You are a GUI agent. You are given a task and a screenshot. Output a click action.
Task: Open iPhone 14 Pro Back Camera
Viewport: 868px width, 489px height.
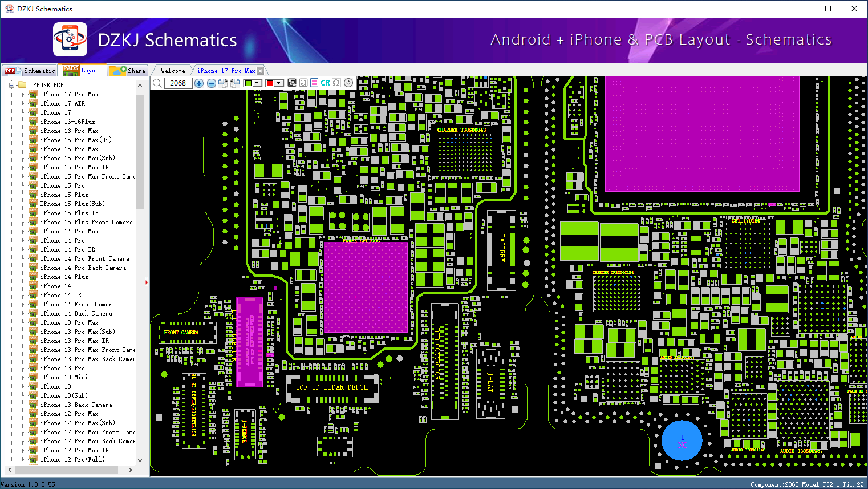(x=83, y=268)
